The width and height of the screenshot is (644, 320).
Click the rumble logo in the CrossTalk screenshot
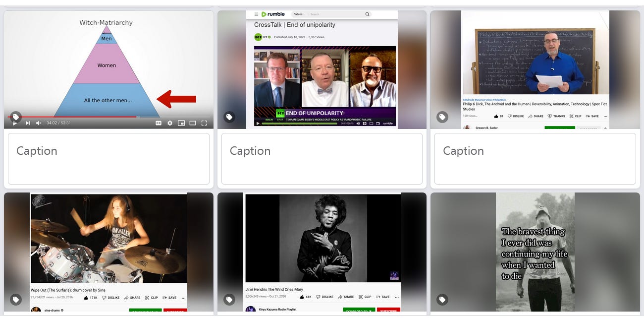click(x=272, y=14)
